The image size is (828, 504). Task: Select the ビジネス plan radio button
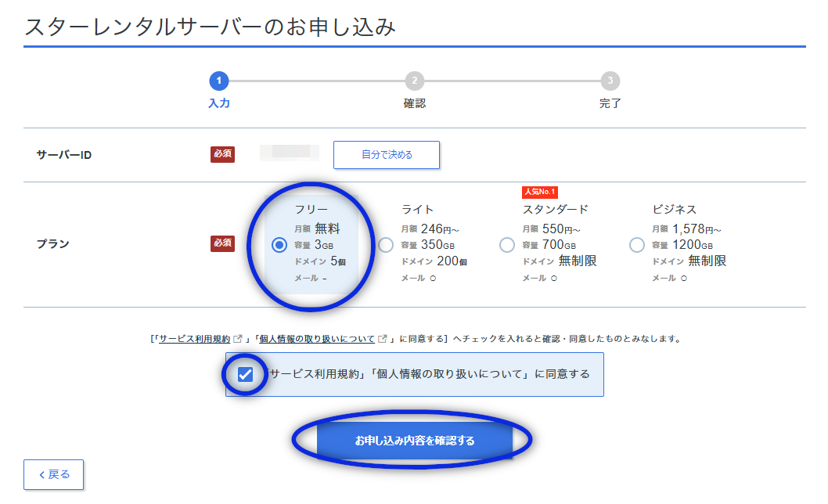click(637, 245)
